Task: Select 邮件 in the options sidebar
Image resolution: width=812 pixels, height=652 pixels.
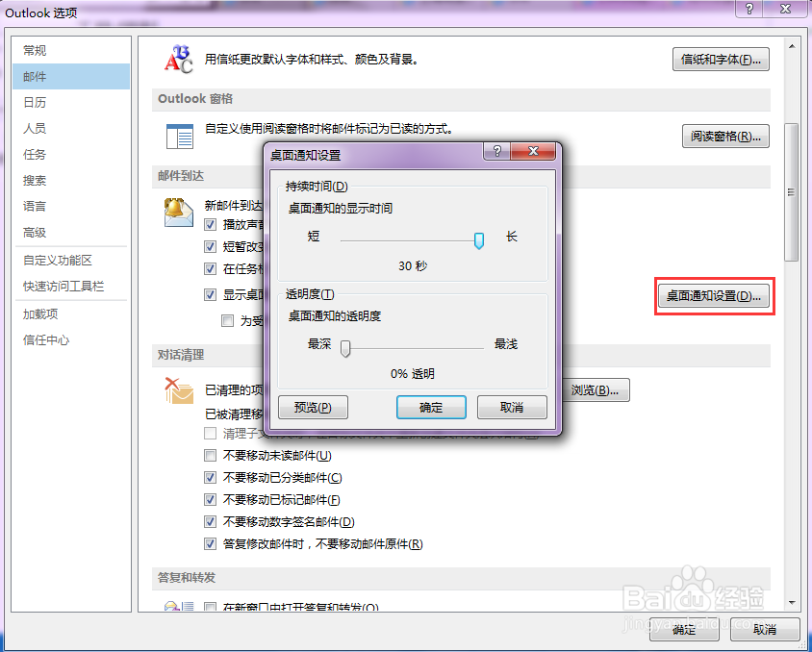Action: pos(71,77)
